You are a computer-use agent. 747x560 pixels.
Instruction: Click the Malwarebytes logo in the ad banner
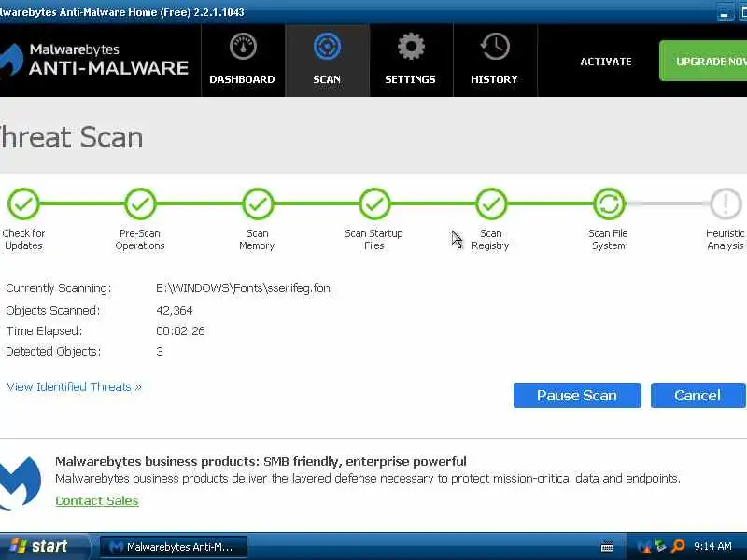click(x=21, y=482)
